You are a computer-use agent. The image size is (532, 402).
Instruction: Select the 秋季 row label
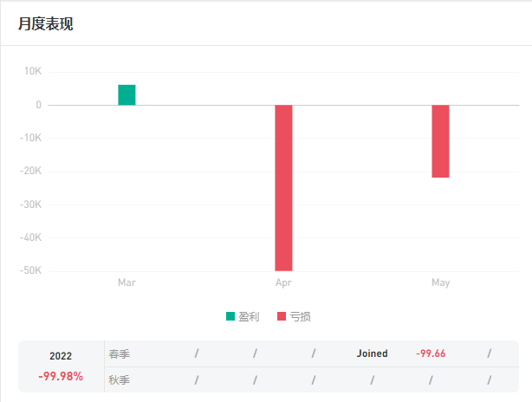click(x=119, y=379)
